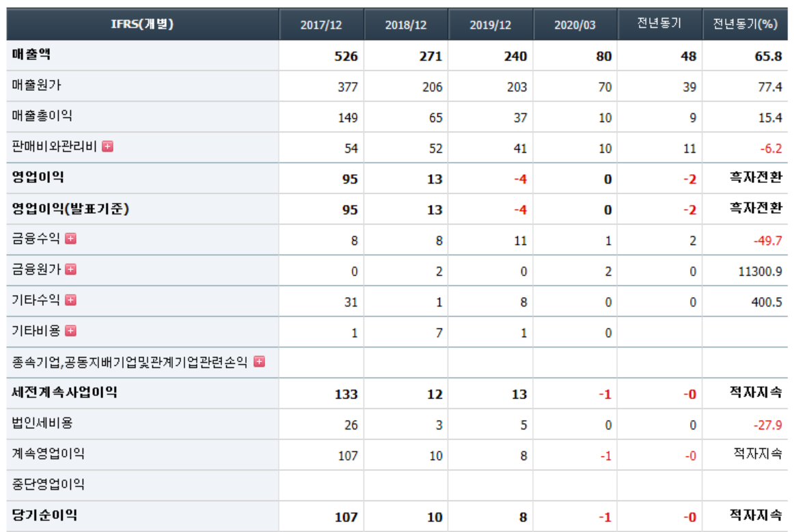The image size is (794, 532).
Task: Expand 금융원가 row using plus icon
Action: click(71, 269)
